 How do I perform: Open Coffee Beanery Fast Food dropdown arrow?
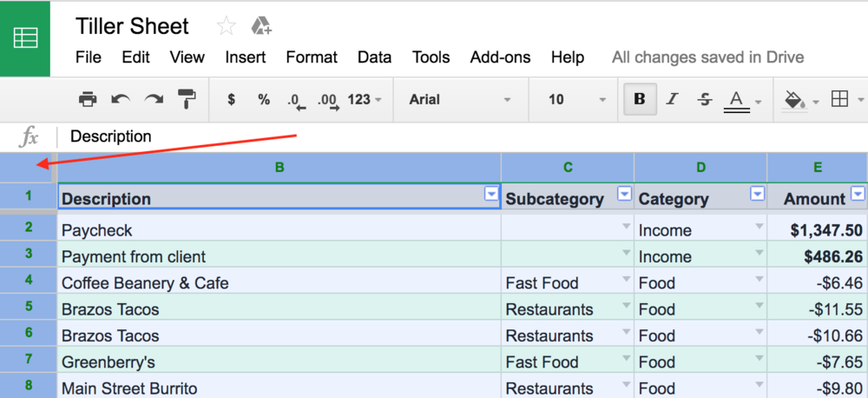point(626,279)
